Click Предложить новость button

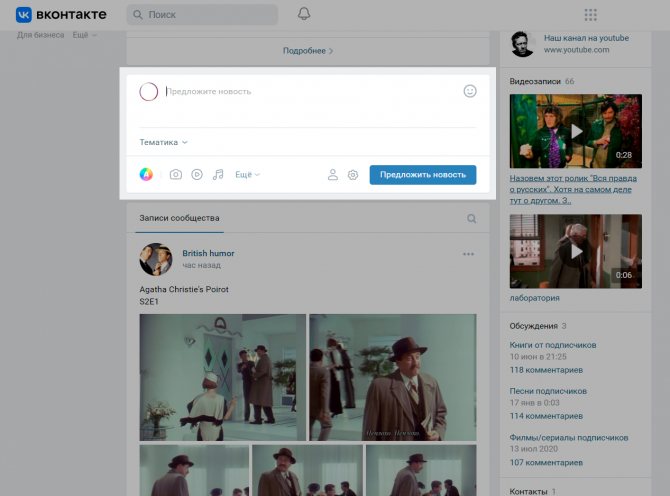click(423, 175)
